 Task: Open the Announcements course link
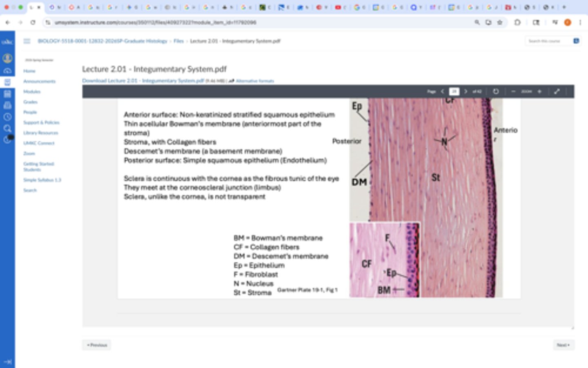coord(39,81)
